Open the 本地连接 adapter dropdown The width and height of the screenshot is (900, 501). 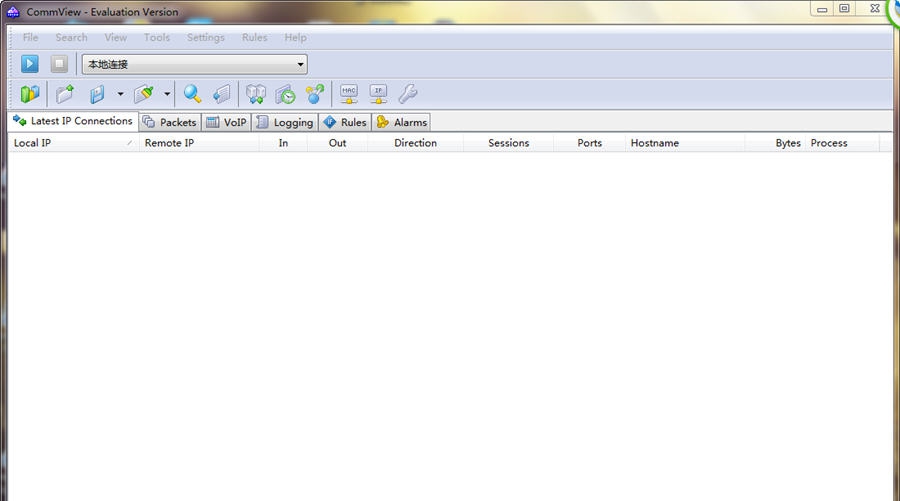pos(195,64)
